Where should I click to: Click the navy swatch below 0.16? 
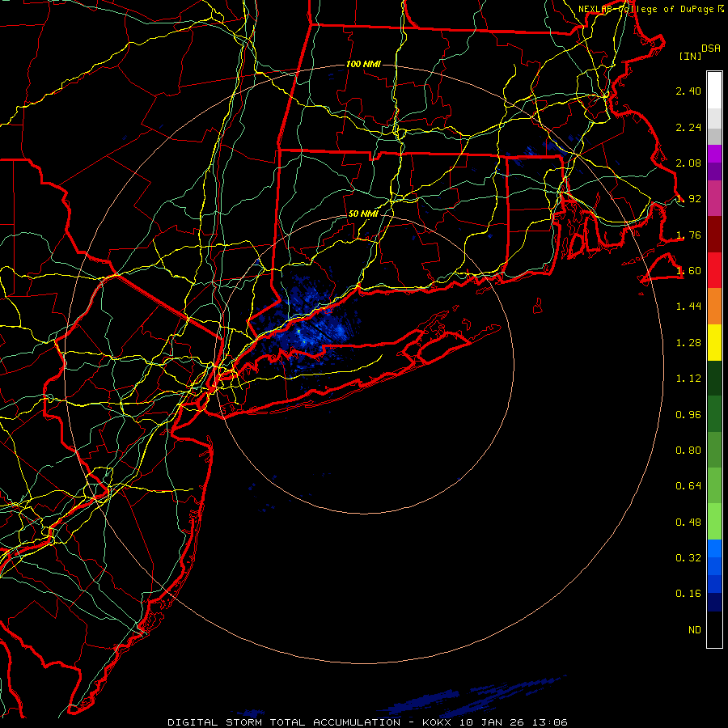click(x=714, y=602)
